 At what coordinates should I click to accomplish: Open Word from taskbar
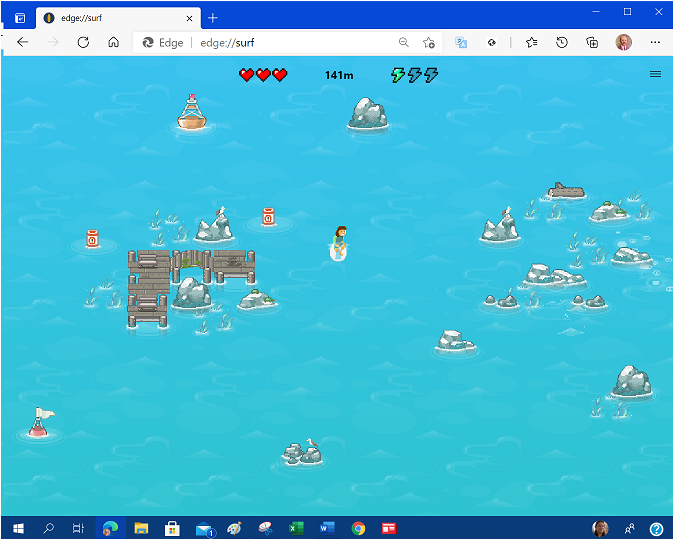pos(328,528)
